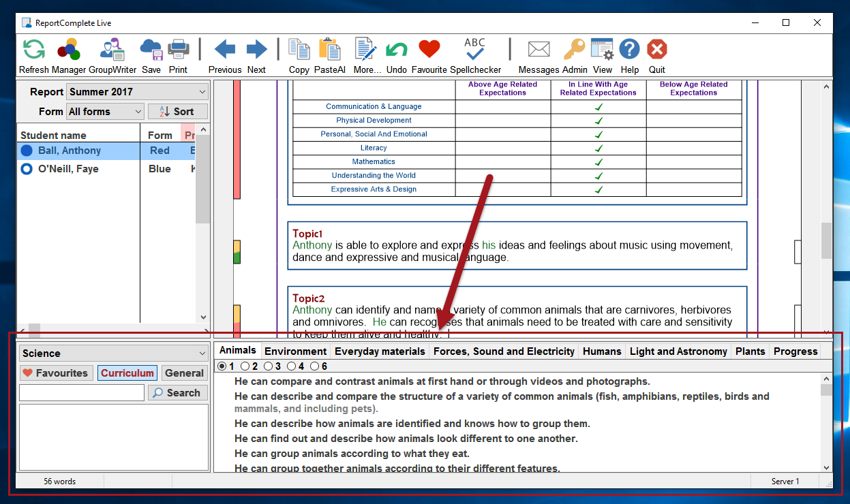Mark as Favourite with the heart icon

coord(429,50)
